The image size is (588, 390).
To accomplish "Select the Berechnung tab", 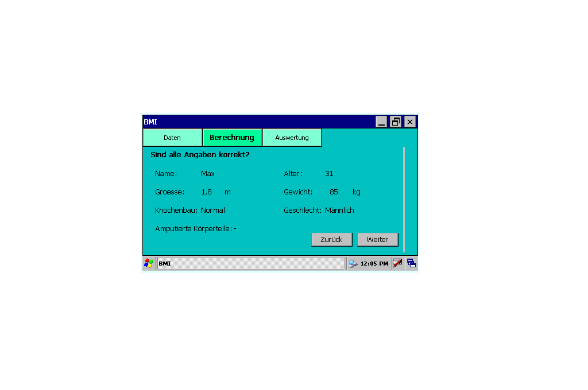I will coord(232,138).
